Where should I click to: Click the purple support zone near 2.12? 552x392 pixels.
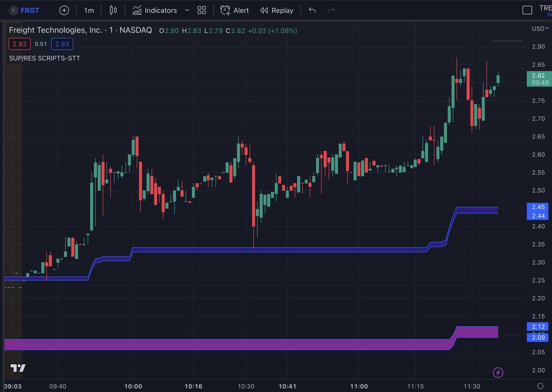pos(477,332)
